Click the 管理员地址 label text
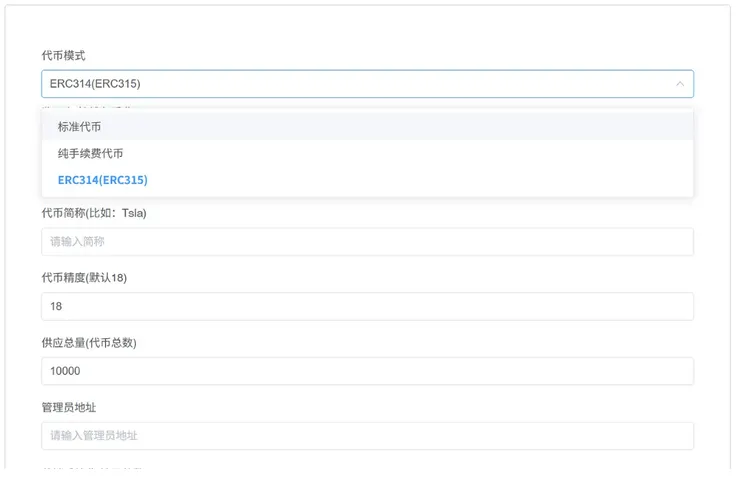This screenshot has height=477, width=740. point(69,407)
